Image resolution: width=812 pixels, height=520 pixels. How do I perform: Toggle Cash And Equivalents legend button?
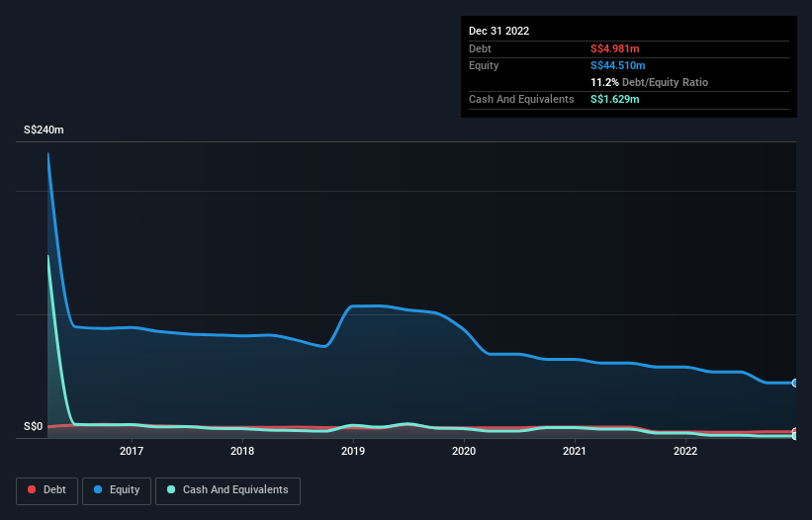click(227, 490)
